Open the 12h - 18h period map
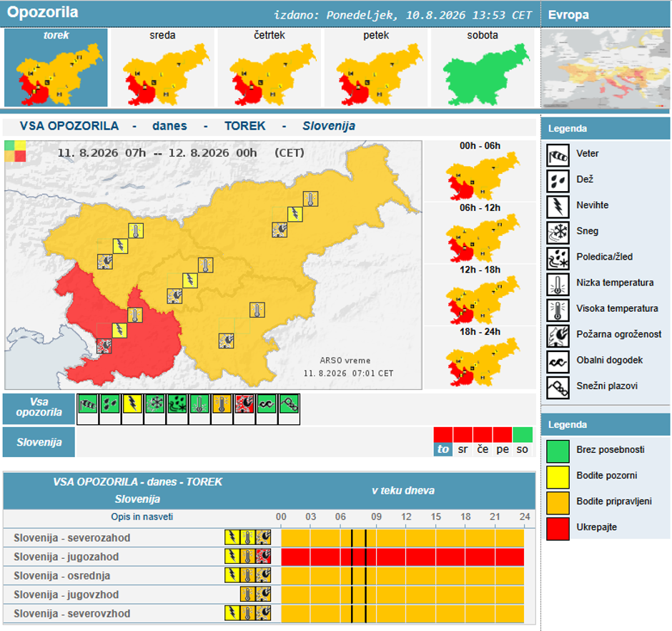The width and height of the screenshot is (672, 631). pos(480,295)
